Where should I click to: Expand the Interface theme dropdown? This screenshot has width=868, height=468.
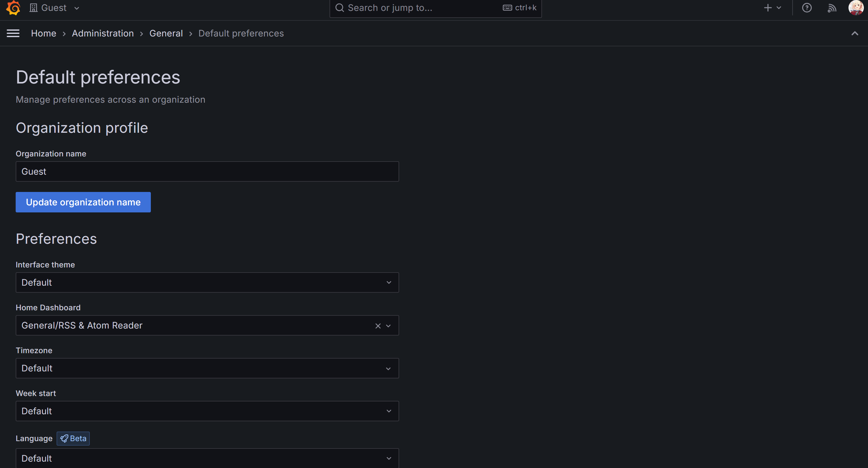point(207,282)
